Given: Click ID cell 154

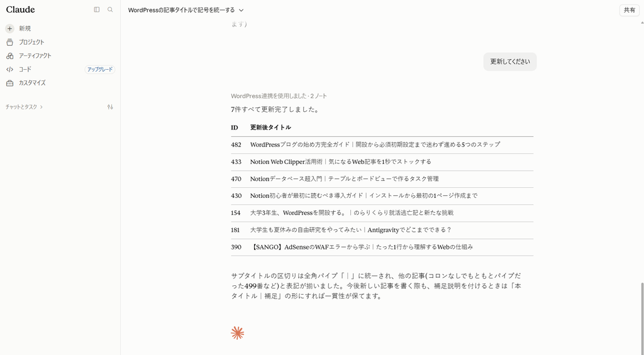Looking at the screenshot, I should pyautogui.click(x=236, y=213).
